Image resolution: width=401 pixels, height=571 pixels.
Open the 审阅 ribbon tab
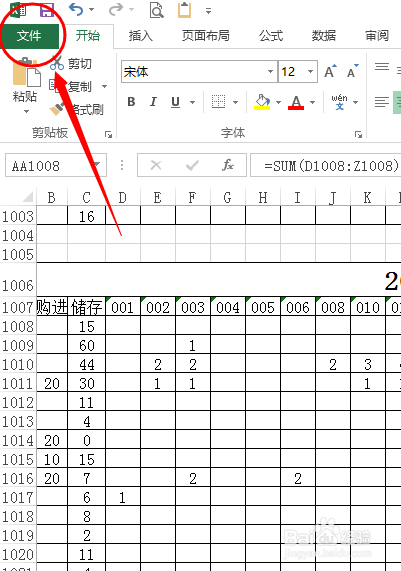click(x=377, y=36)
